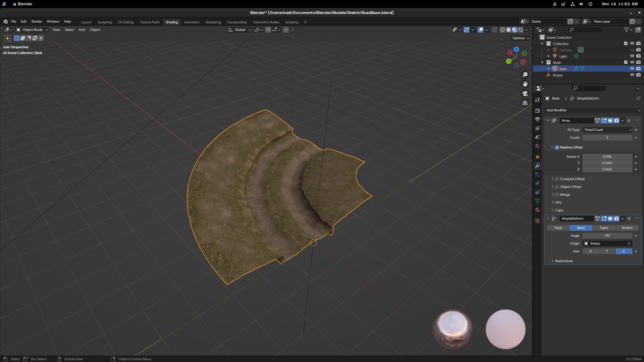The width and height of the screenshot is (644, 362).
Task: Toggle the camera view gizmo button
Action: pos(525,94)
